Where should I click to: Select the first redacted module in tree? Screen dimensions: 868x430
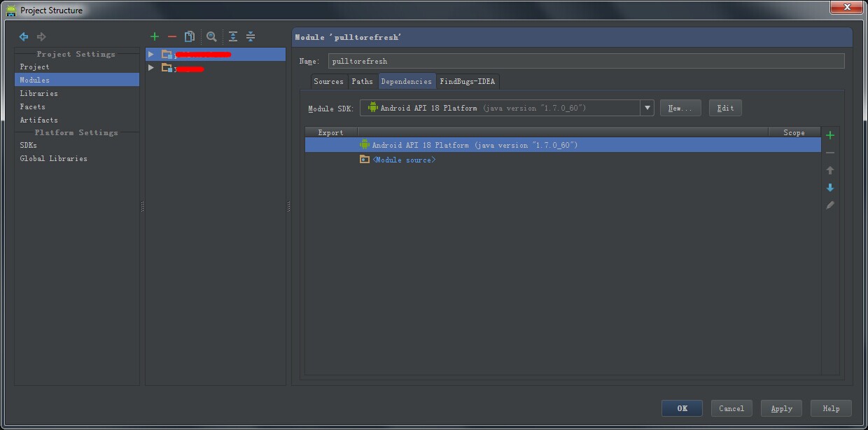tap(216, 54)
